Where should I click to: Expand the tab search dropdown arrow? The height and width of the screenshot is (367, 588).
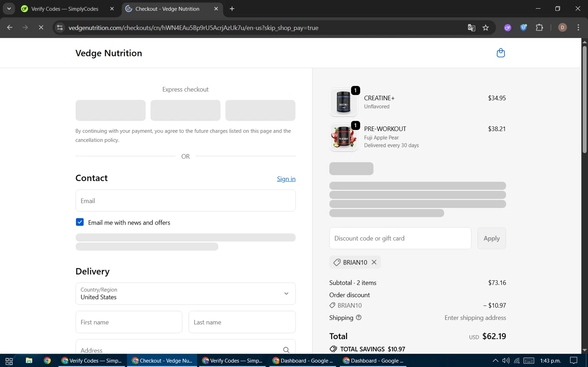tap(9, 9)
